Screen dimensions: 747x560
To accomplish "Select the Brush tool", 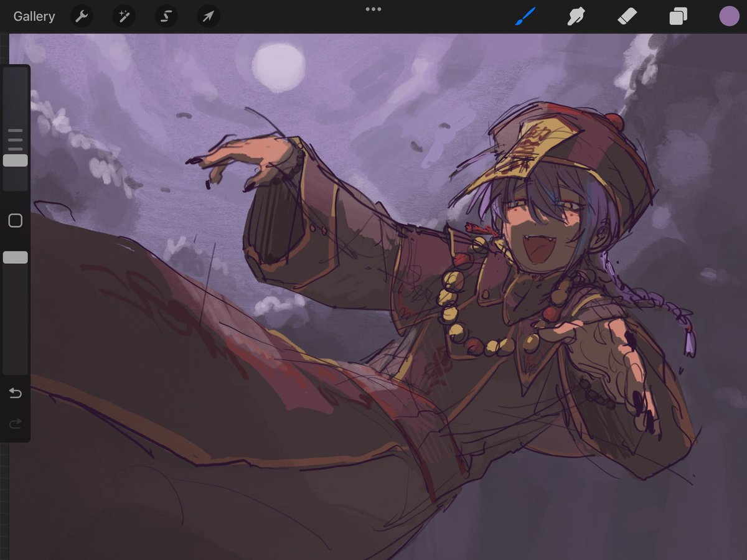I will pos(526,16).
